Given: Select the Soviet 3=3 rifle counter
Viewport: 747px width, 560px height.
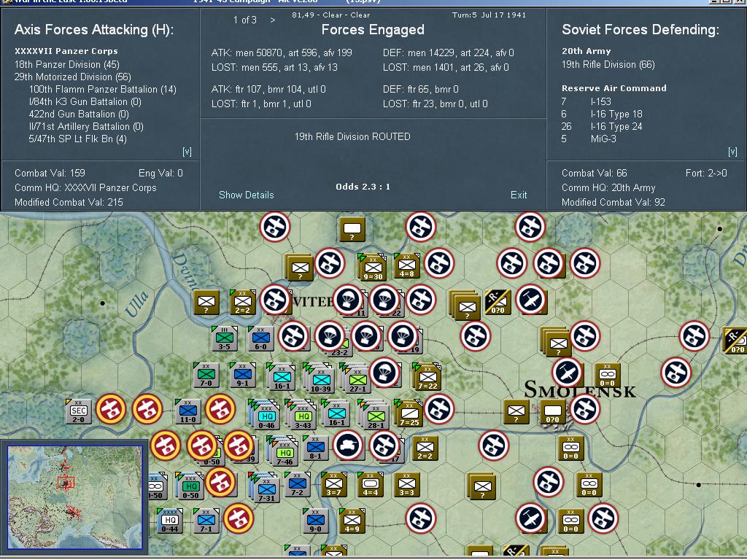Looking at the screenshot, I should [x=406, y=484].
